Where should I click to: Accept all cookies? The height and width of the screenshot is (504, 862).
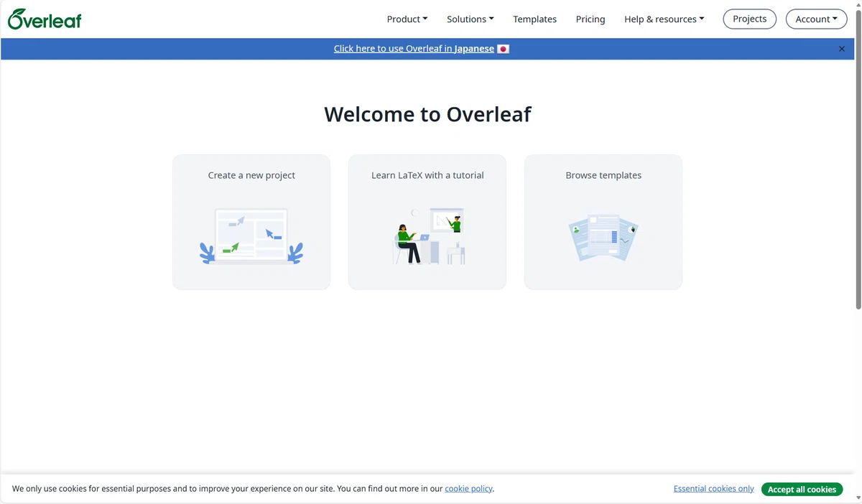tap(802, 489)
